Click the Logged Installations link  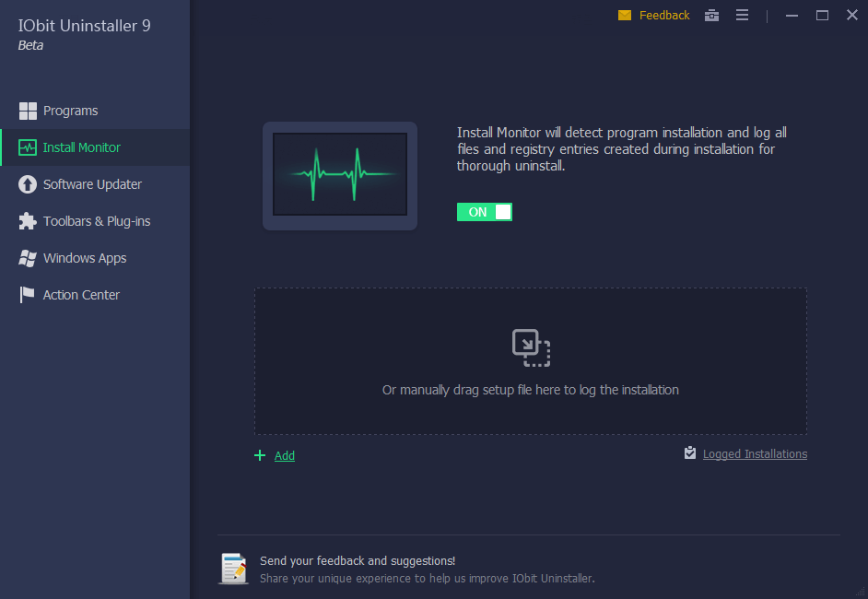click(755, 453)
